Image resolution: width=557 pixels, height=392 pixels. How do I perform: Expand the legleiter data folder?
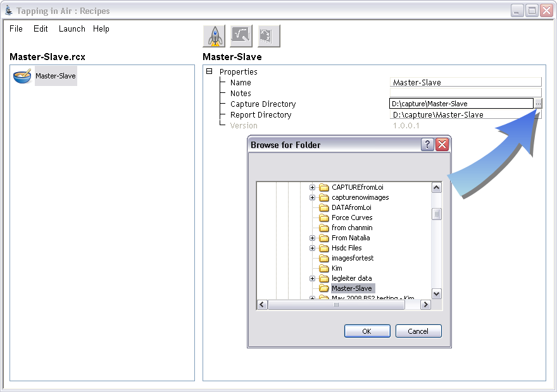[x=312, y=278]
